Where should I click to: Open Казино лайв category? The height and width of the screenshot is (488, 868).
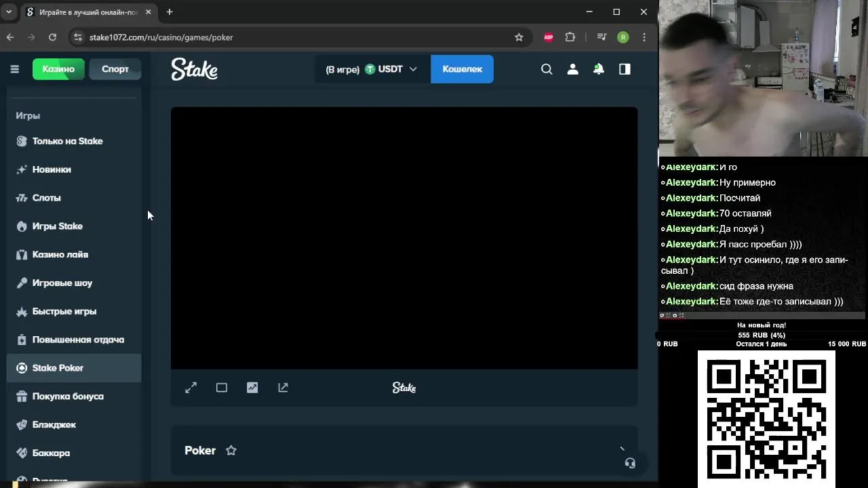(75, 255)
